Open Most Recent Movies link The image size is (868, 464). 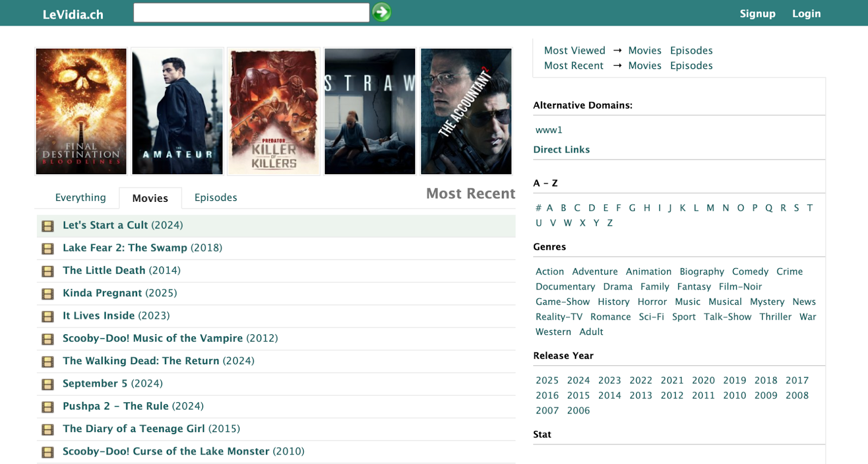644,66
